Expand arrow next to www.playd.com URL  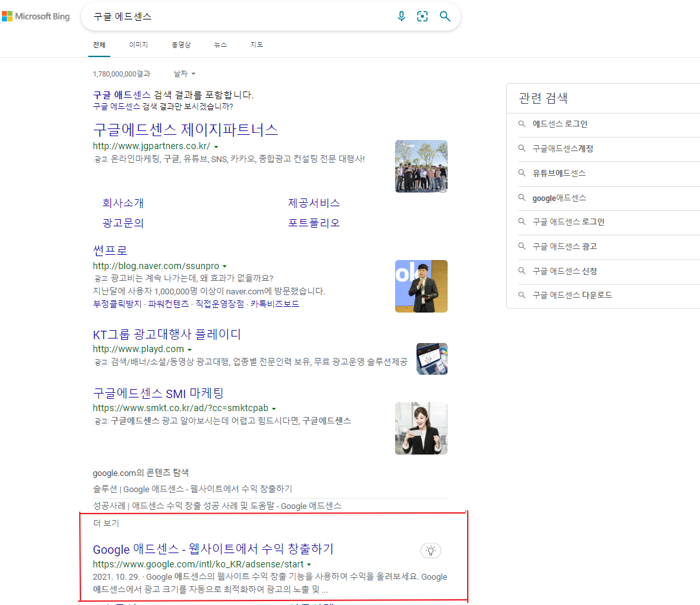pos(189,350)
